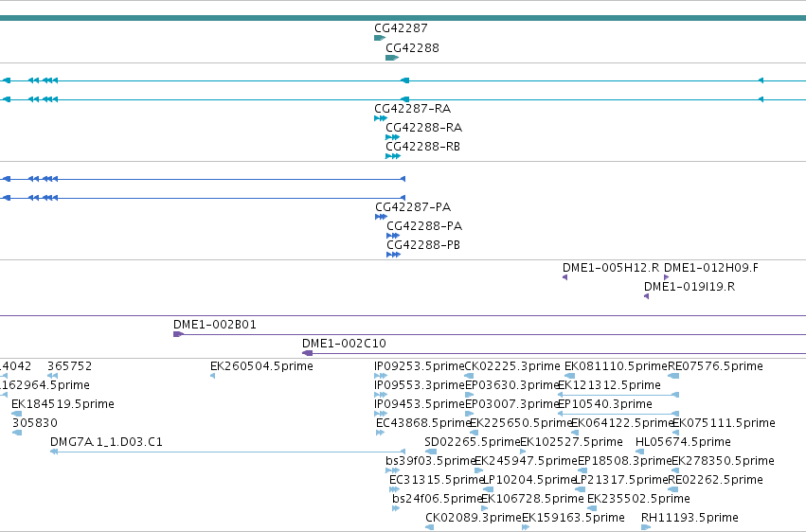The image size is (806, 532).
Task: Select the 305830 feature label
Action: [x=35, y=423]
